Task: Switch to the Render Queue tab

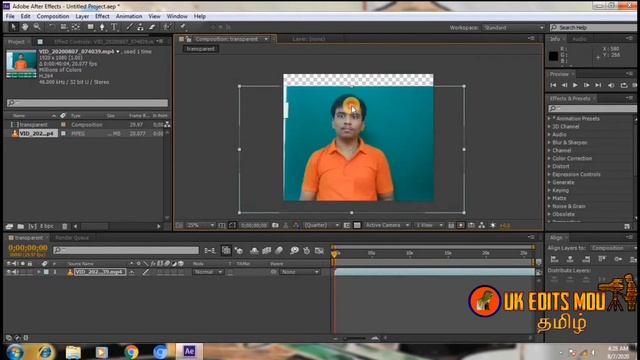Action: pos(72,238)
